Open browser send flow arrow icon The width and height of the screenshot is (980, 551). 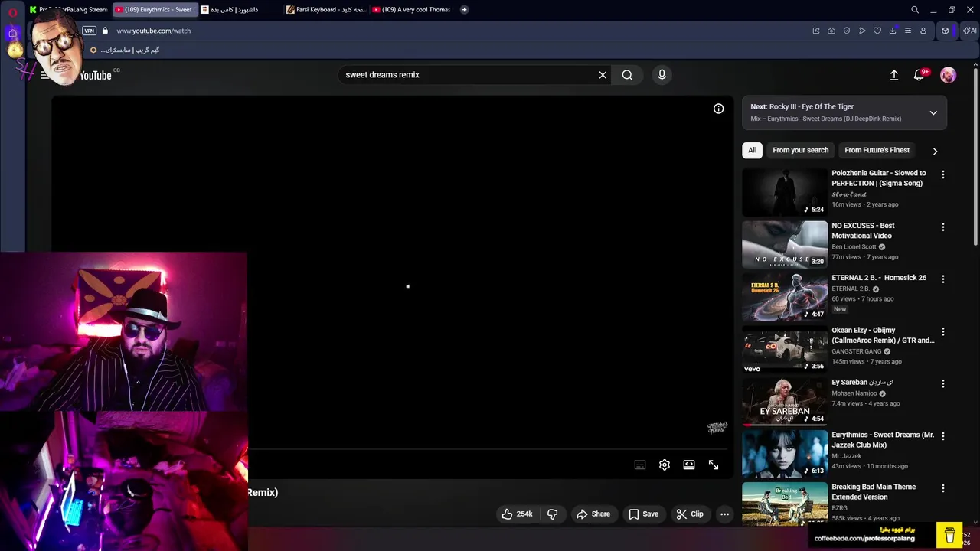(x=862, y=31)
